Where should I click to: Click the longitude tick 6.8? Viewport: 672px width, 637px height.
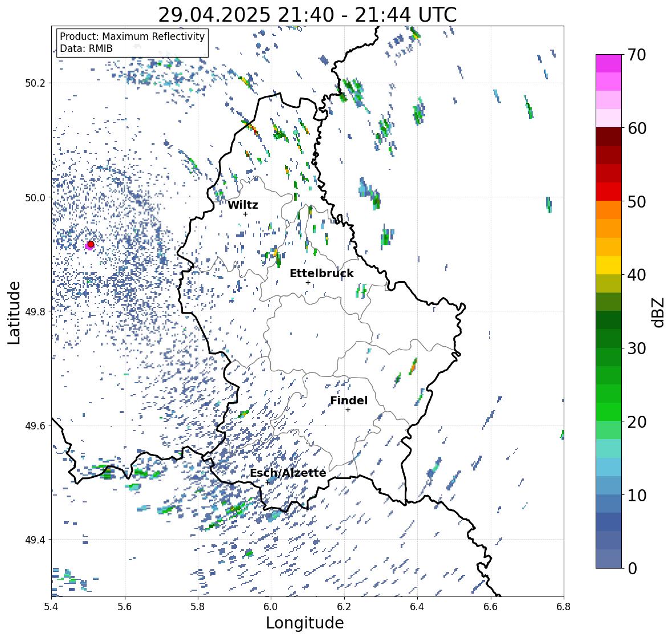[x=564, y=606]
